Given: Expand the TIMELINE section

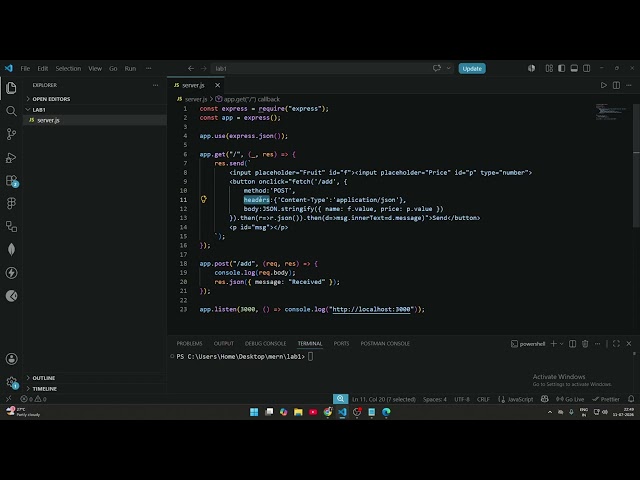Looking at the screenshot, I should [x=44, y=389].
